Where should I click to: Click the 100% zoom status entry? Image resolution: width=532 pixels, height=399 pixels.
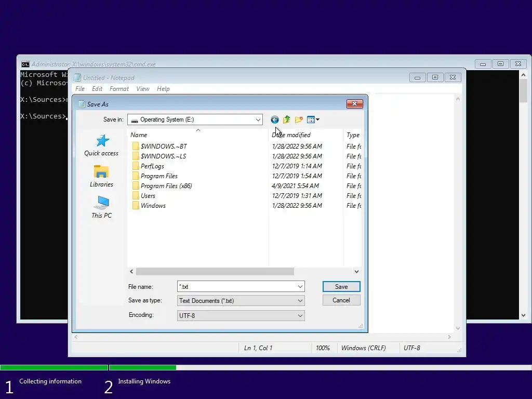(x=323, y=348)
